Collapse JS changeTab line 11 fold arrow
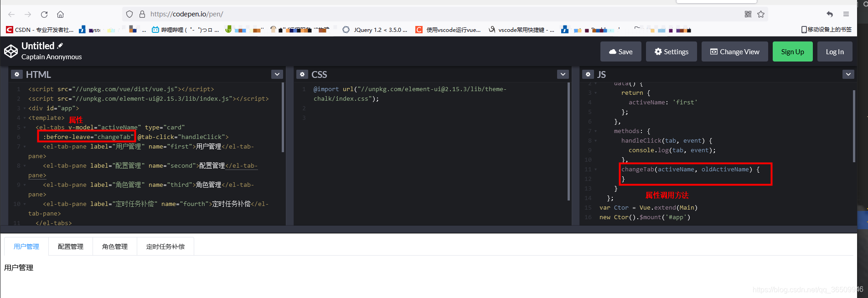Image resolution: width=868 pixels, height=298 pixels. tap(595, 170)
